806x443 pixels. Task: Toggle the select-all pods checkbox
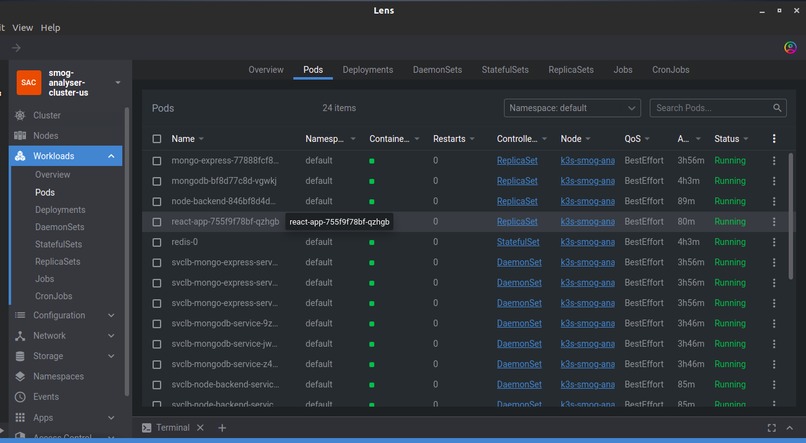pyautogui.click(x=157, y=139)
